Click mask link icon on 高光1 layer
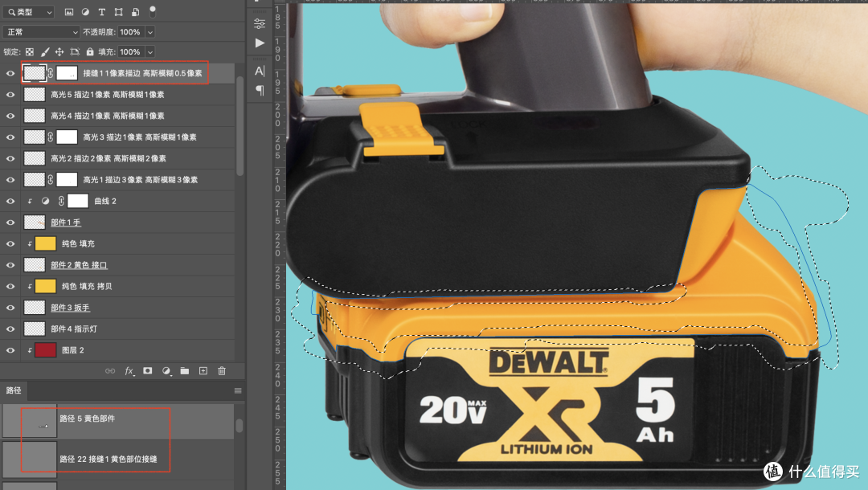Screen dimensions: 868x490 (x=51, y=180)
